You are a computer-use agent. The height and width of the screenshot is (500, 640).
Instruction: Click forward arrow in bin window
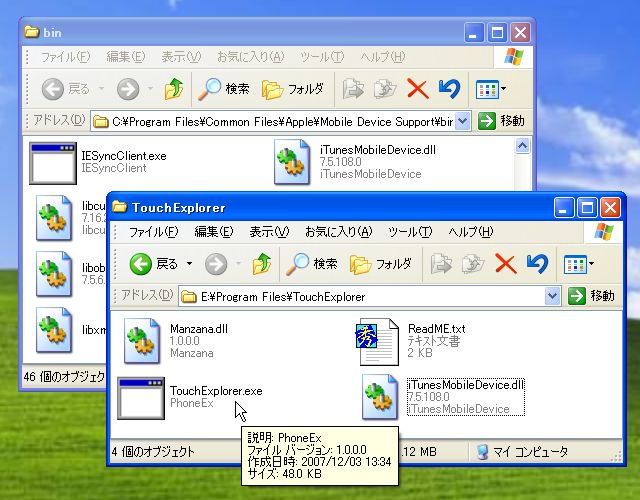coord(128,89)
